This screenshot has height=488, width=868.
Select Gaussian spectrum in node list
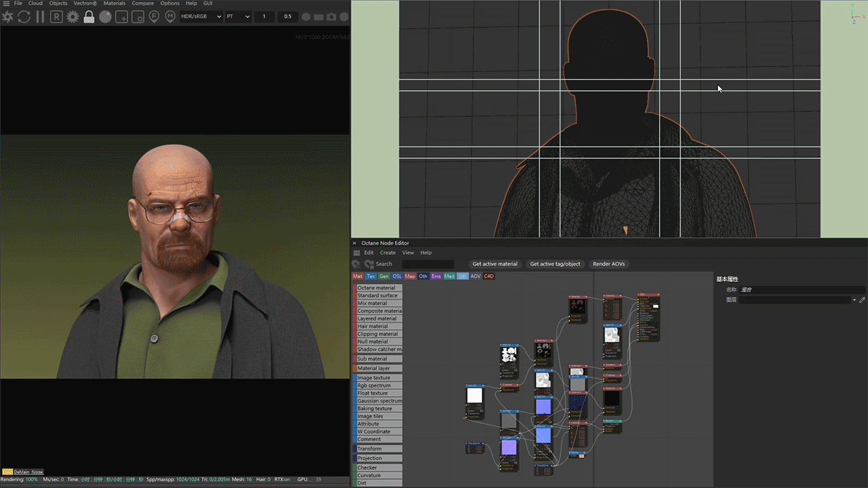(x=378, y=401)
